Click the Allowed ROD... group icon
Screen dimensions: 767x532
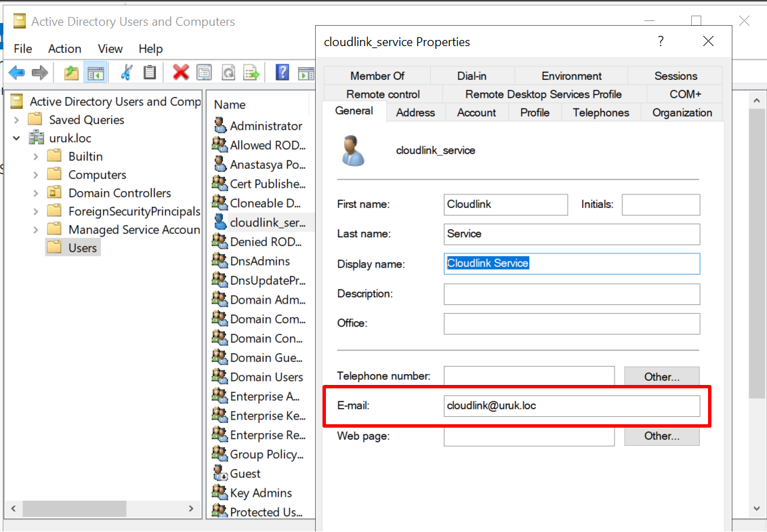pos(220,145)
